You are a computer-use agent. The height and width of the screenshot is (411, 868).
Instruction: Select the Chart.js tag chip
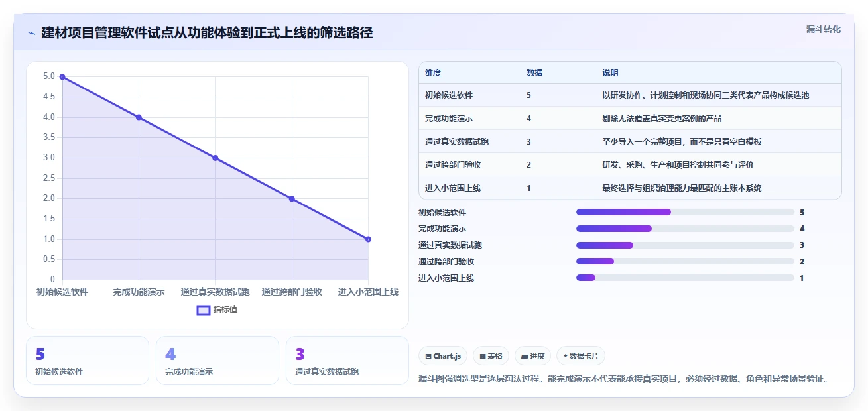tap(444, 356)
